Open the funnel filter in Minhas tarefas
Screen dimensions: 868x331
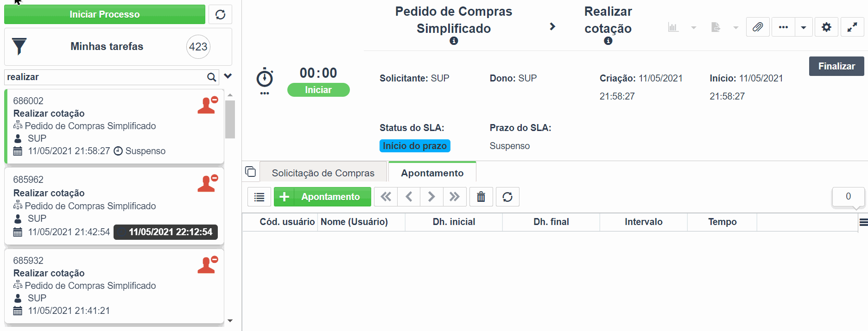(19, 46)
